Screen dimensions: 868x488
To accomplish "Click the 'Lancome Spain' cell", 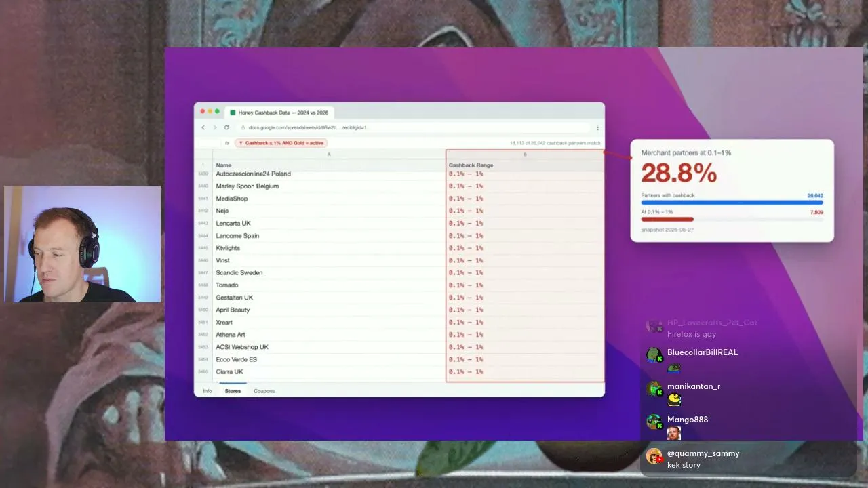I will click(329, 236).
